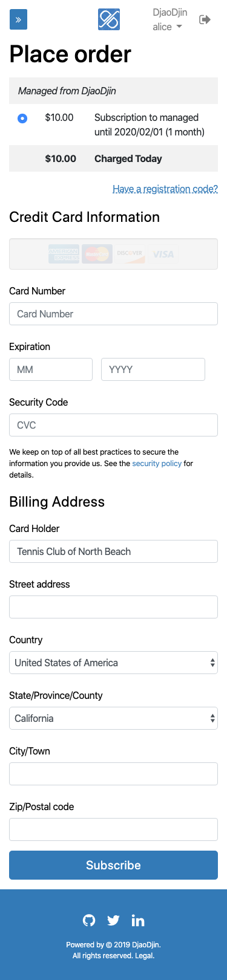Select the $10.00 subscription radio button
The width and height of the screenshot is (227, 980).
(22, 118)
